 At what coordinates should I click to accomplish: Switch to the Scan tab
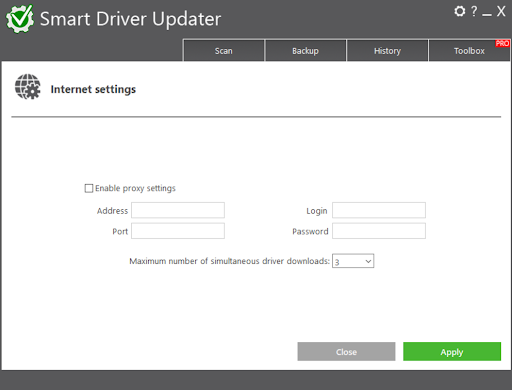[x=224, y=51]
